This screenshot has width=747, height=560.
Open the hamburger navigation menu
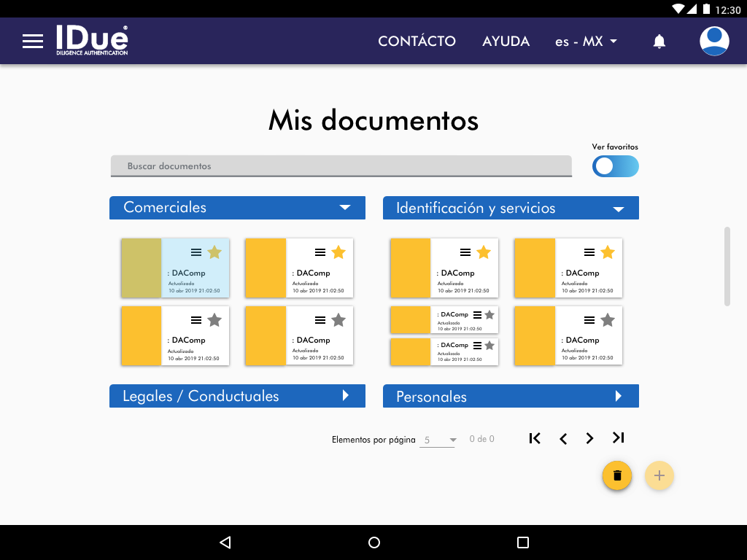point(33,41)
